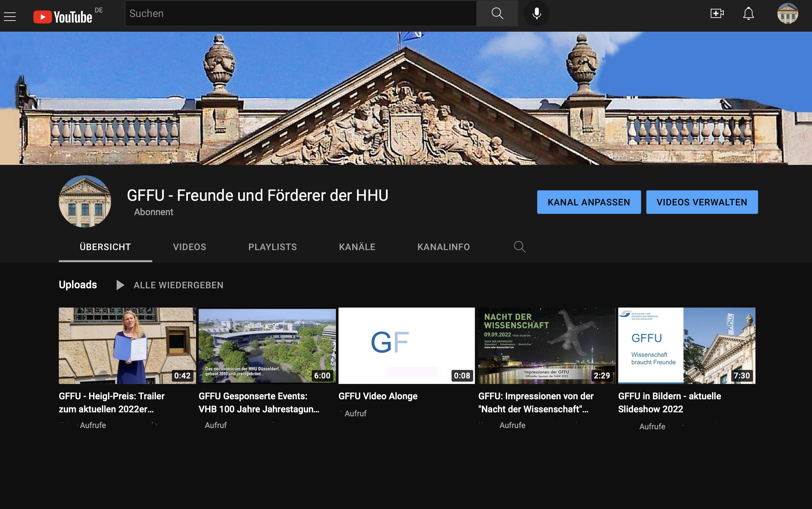
Task: Start voice search with microphone icon
Action: [537, 13]
